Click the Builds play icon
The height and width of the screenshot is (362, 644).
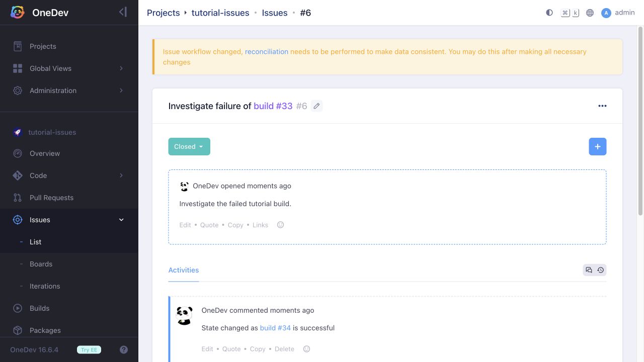coord(18,308)
